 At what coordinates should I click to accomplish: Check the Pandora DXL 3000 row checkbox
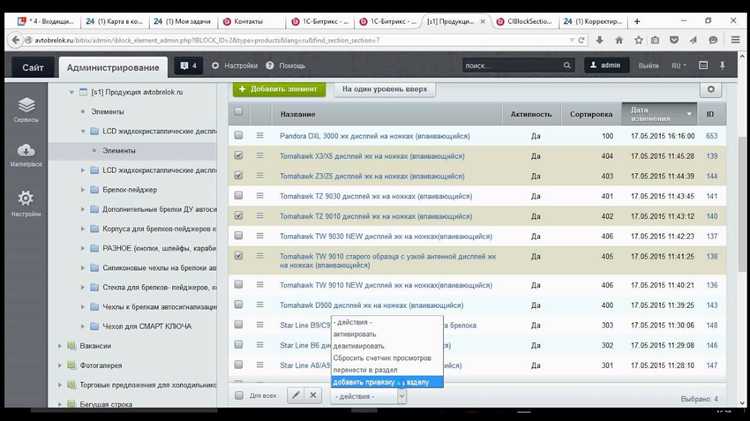click(238, 135)
